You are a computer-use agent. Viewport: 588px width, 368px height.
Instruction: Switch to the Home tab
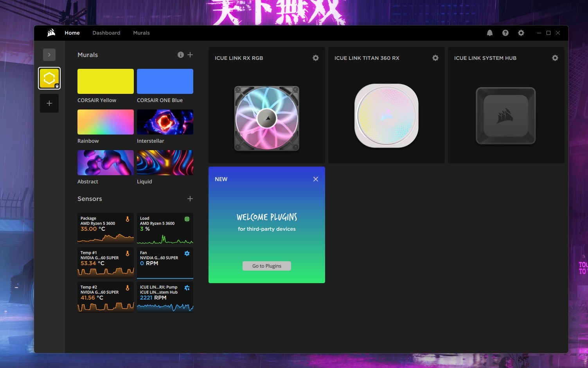(x=72, y=33)
